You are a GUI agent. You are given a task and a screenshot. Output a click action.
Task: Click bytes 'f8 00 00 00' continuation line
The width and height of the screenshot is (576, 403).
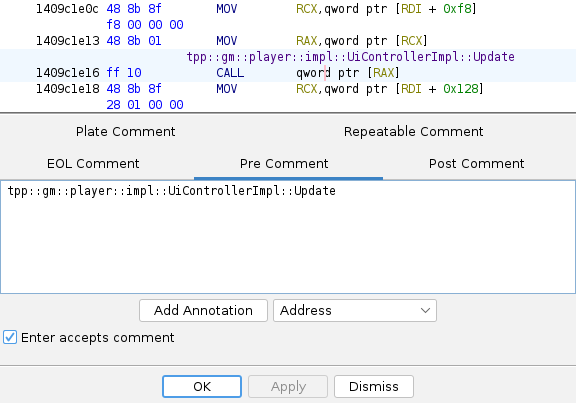[x=145, y=25]
